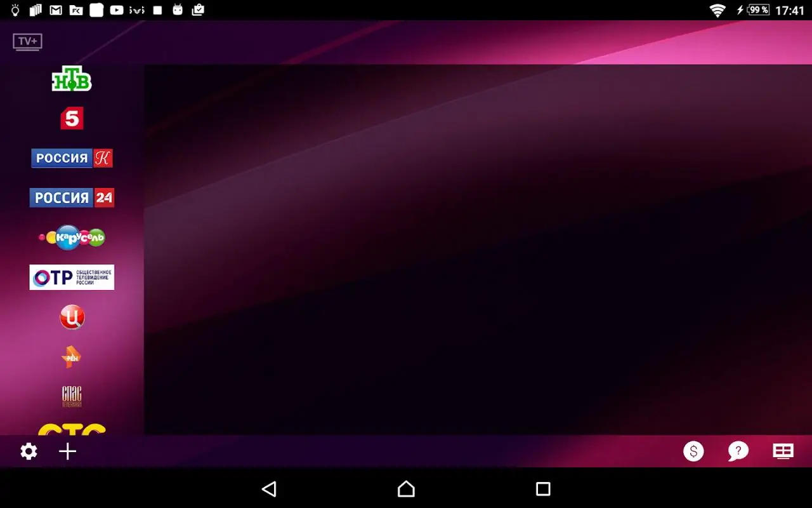Open the НТВ channel
812x508 pixels.
[72, 79]
